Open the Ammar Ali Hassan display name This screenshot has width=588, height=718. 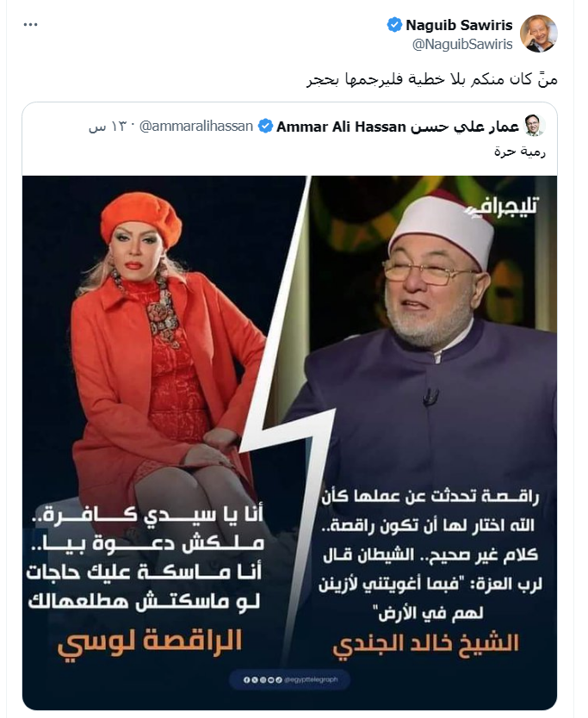[398, 127]
